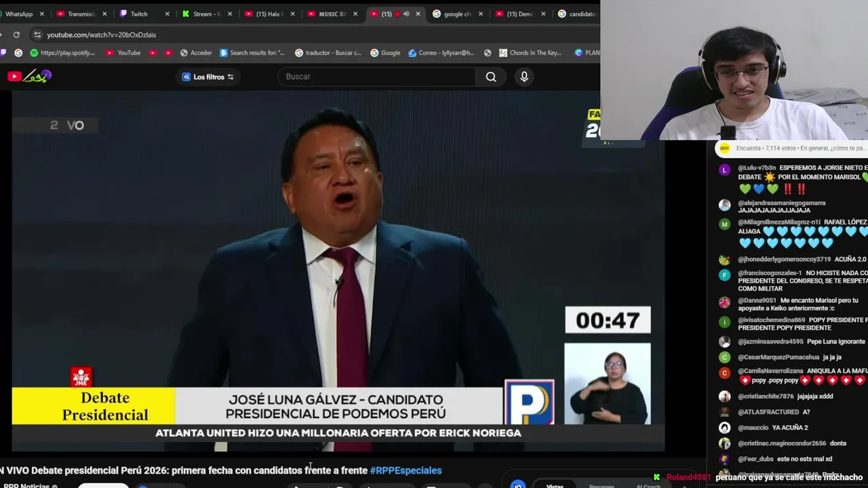The image size is (868, 488).
Task: Click chat user @cristinac.maginocondor2656
Action: (782, 443)
